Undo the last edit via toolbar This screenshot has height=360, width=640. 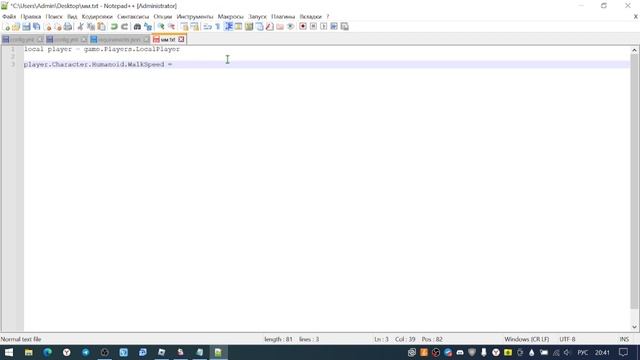tap(114, 27)
